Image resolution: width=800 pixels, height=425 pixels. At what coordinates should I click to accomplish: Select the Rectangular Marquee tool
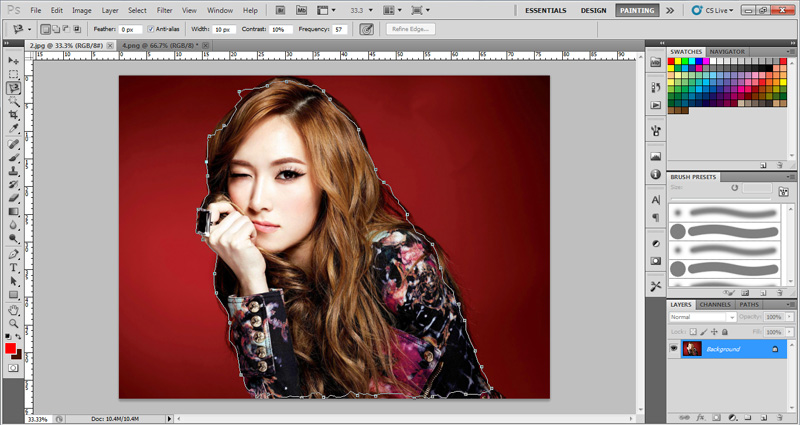(x=13, y=74)
